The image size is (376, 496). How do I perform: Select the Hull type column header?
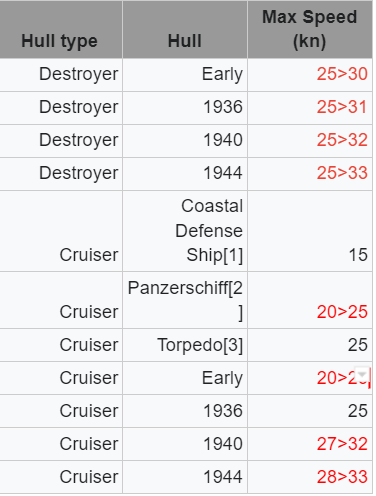click(61, 29)
